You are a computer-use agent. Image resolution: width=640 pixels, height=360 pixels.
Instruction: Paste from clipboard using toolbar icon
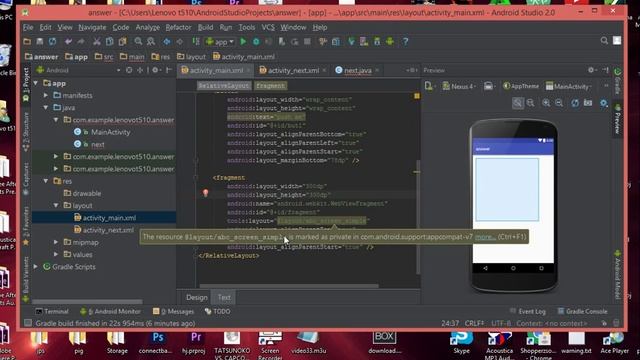(x=122, y=42)
